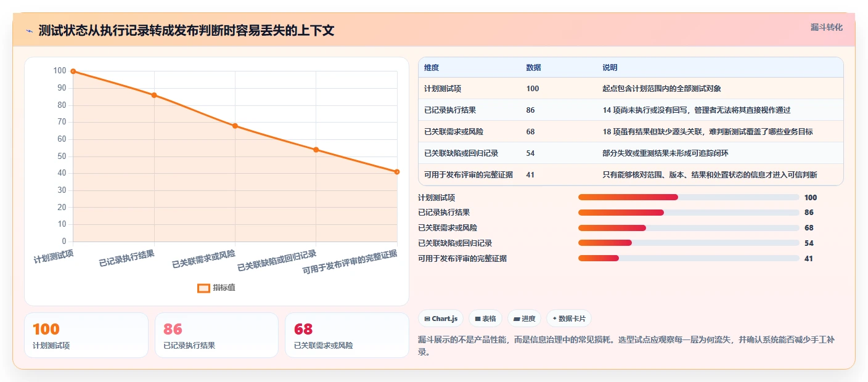Select the chart point at value 86
Screen dimensions: 868x382
click(154, 95)
